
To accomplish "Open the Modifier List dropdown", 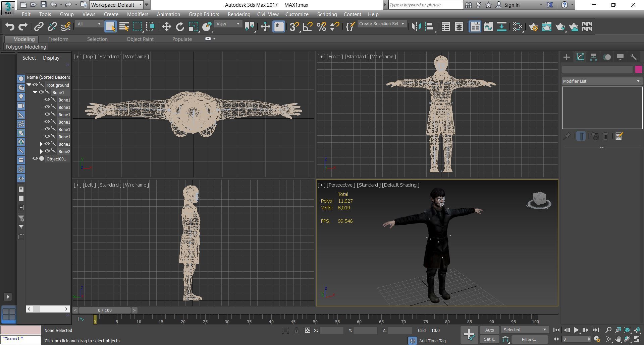I will point(602,81).
